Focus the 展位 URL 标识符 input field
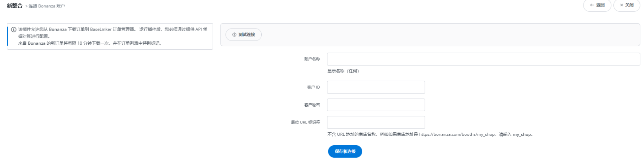Viewport: 644px width, 165px height. 376,122
